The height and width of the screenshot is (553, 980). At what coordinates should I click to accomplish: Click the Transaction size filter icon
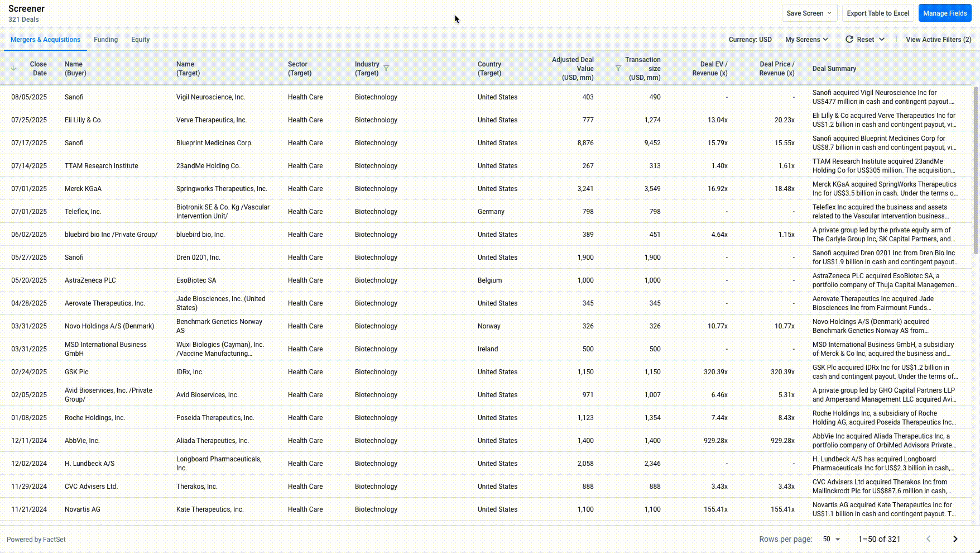[618, 68]
